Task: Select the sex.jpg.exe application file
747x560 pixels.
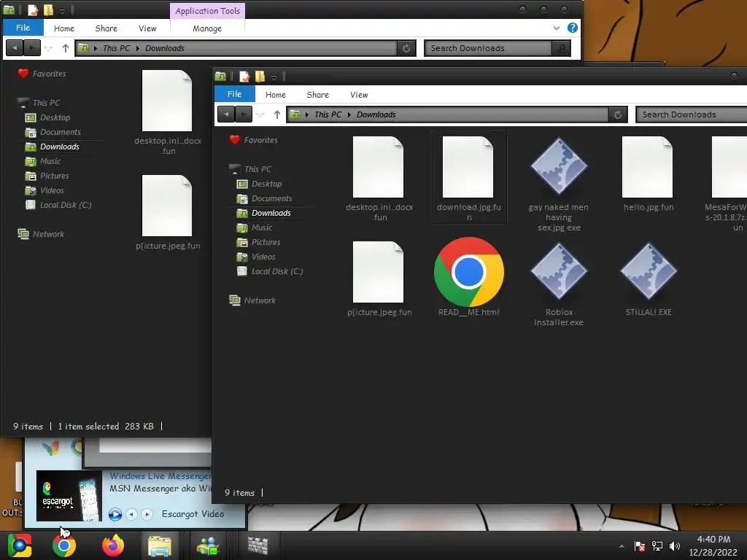Action: [559, 184]
